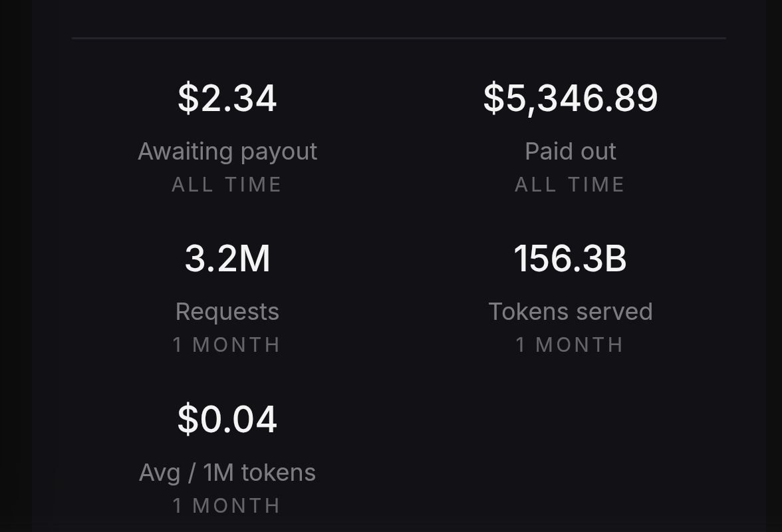Select the Awaiting payout label
Screen dimensions: 782x532
pyautogui.click(x=227, y=151)
